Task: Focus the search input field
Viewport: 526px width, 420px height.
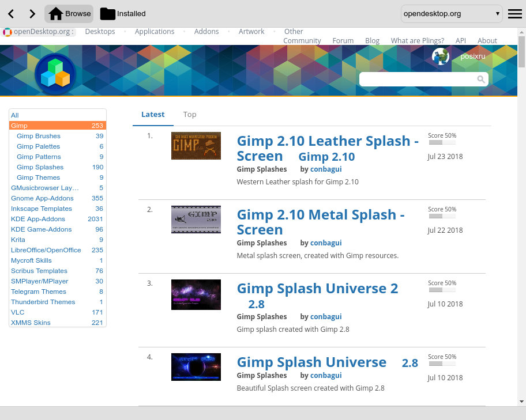Action: pos(424,79)
